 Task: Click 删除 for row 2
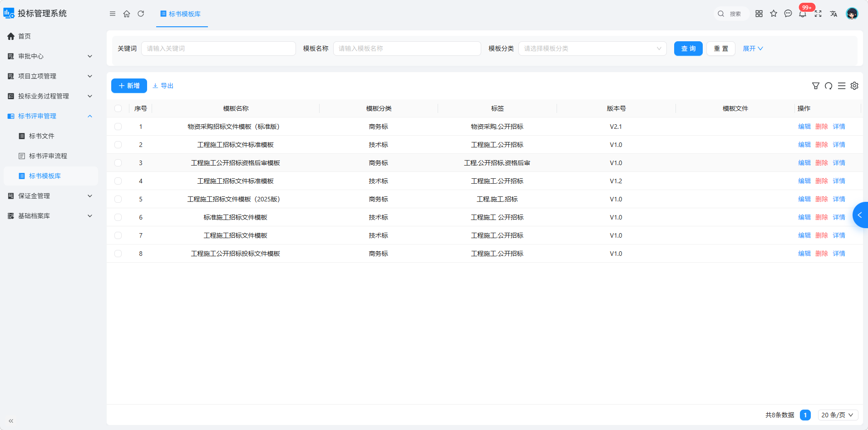point(822,145)
